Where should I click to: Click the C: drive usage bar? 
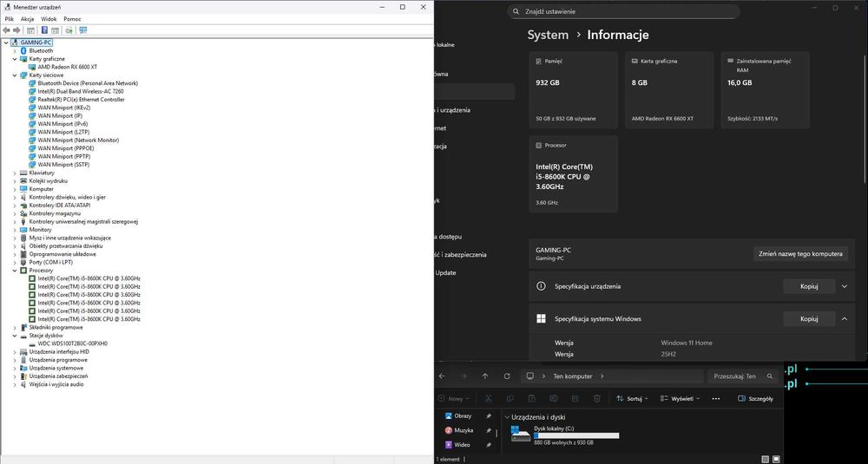tap(576, 435)
